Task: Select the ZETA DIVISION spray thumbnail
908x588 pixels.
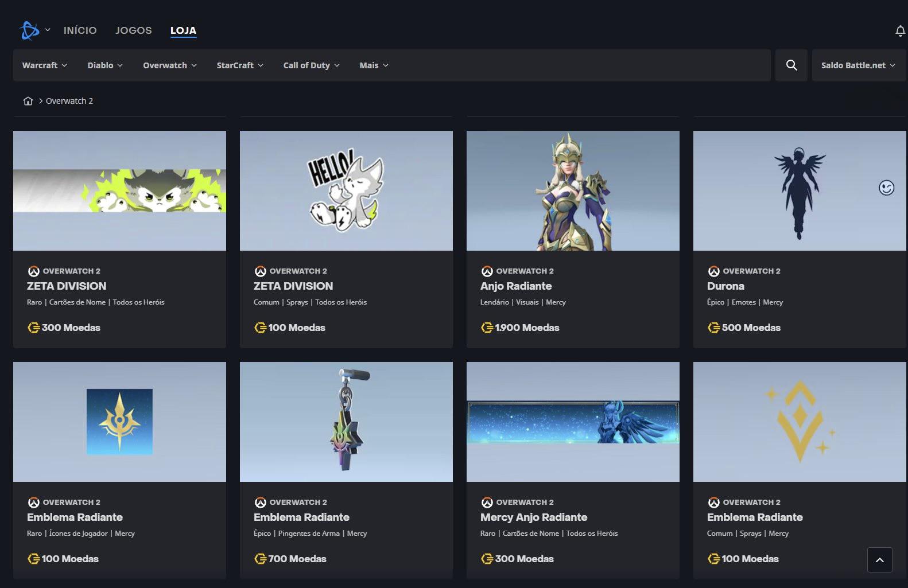Action: coord(346,190)
